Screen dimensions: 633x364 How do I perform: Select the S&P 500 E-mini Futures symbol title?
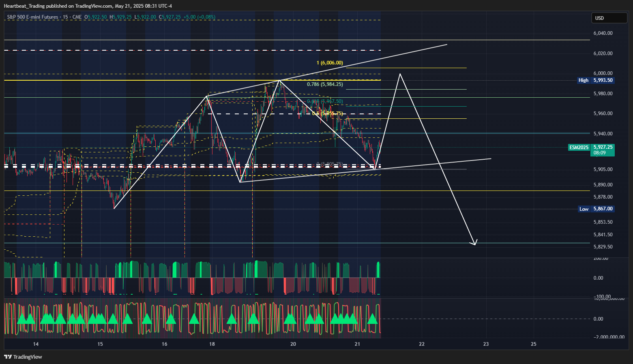(32, 17)
